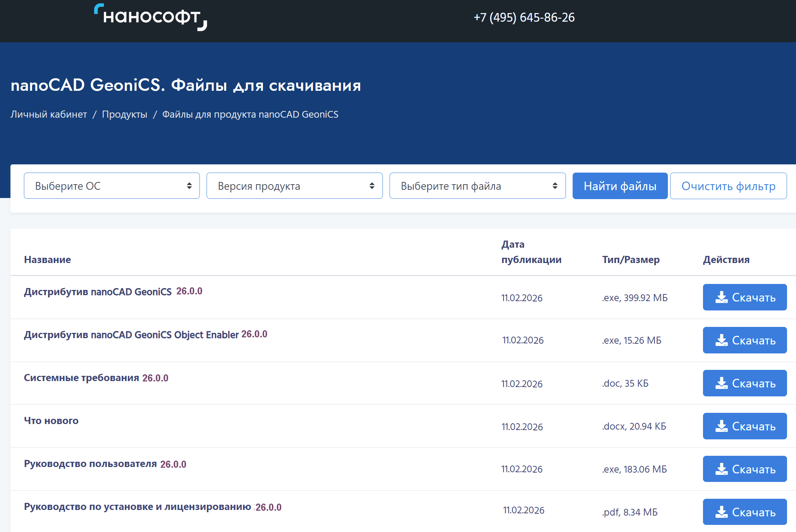The width and height of the screenshot is (796, 532).
Task: Click download icon for Руководство пользователя row
Action: [721, 469]
